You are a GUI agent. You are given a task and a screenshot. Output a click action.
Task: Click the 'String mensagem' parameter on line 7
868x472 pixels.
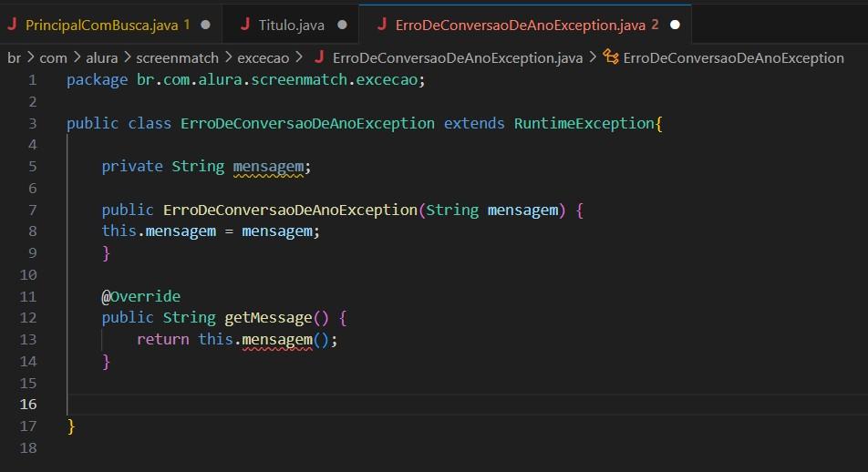[491, 210]
